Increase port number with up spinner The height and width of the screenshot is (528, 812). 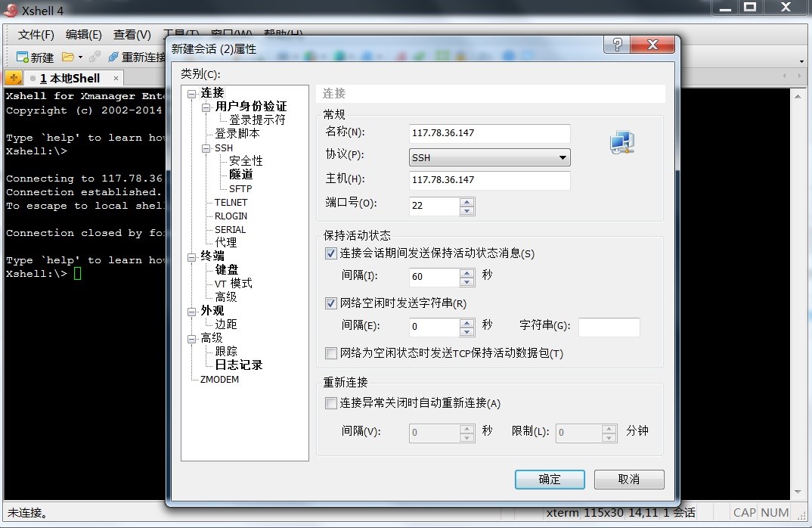(466, 201)
